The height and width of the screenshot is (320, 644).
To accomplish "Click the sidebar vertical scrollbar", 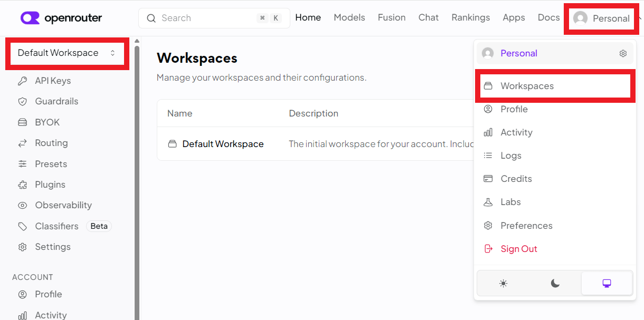I will [x=137, y=182].
